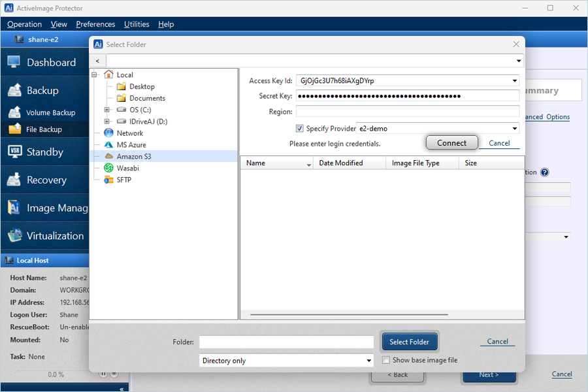Click the Secret Key field
The image size is (588, 392).
(408, 96)
